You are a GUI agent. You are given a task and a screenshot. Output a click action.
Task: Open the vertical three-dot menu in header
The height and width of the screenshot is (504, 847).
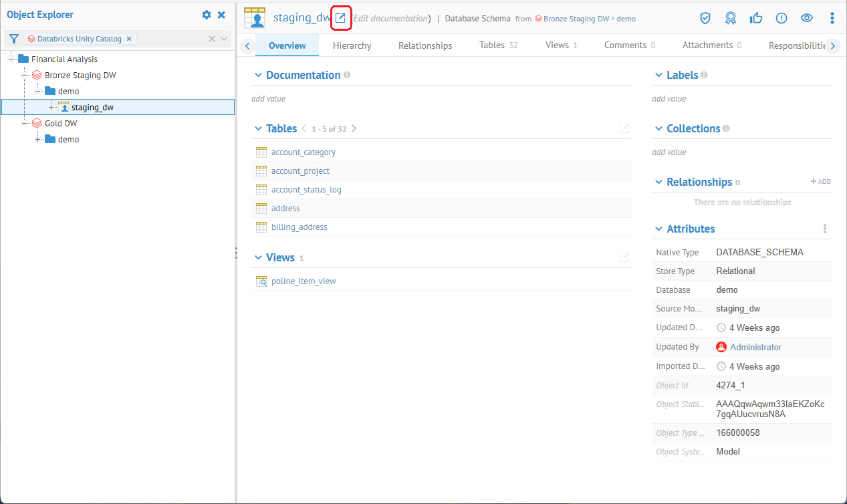832,18
